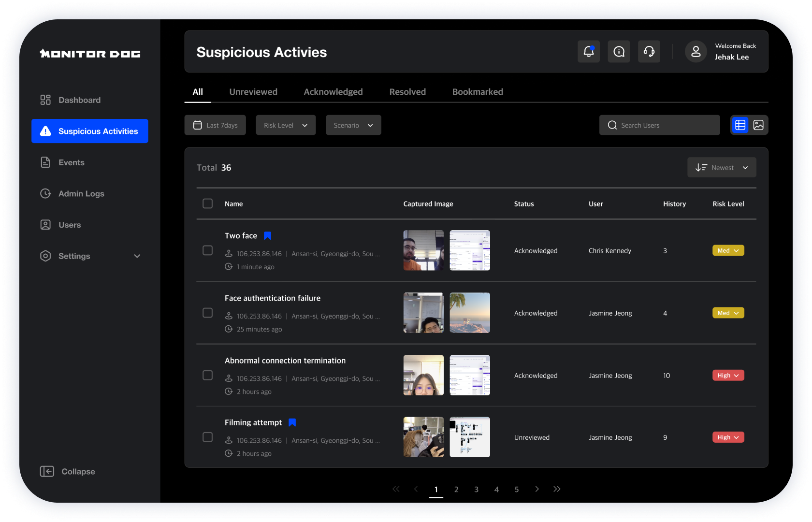This screenshot has width=812, height=522.
Task: Click the Dashboard grid icon in sidebar
Action: [x=45, y=100]
